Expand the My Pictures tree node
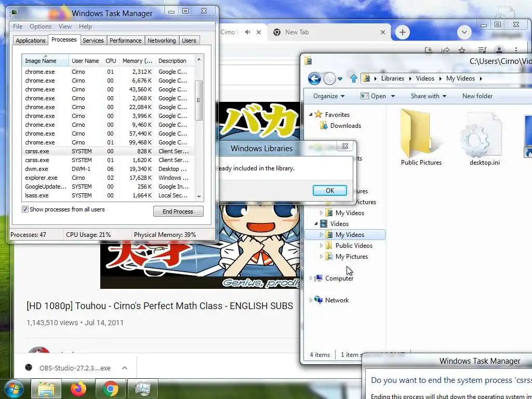This screenshot has height=399, width=532. point(321,257)
